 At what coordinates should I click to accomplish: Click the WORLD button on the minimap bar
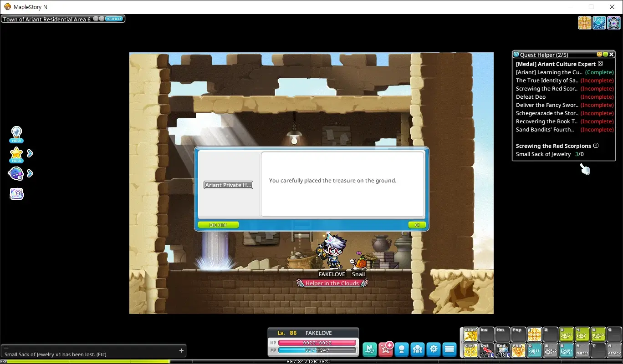coord(114,19)
